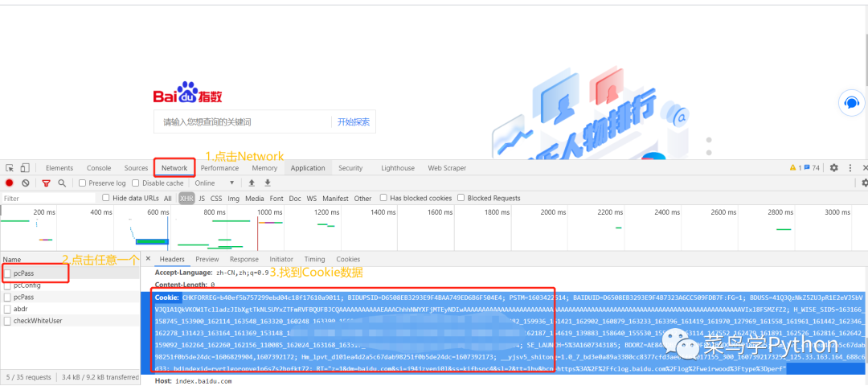Open the Response detail tab
Screen dimensions: 868x386
tap(244, 259)
